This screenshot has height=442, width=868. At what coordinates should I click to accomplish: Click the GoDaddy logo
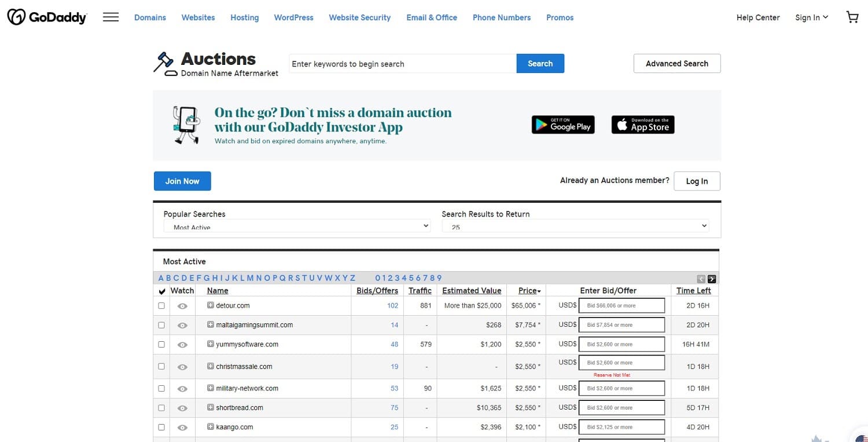click(46, 17)
